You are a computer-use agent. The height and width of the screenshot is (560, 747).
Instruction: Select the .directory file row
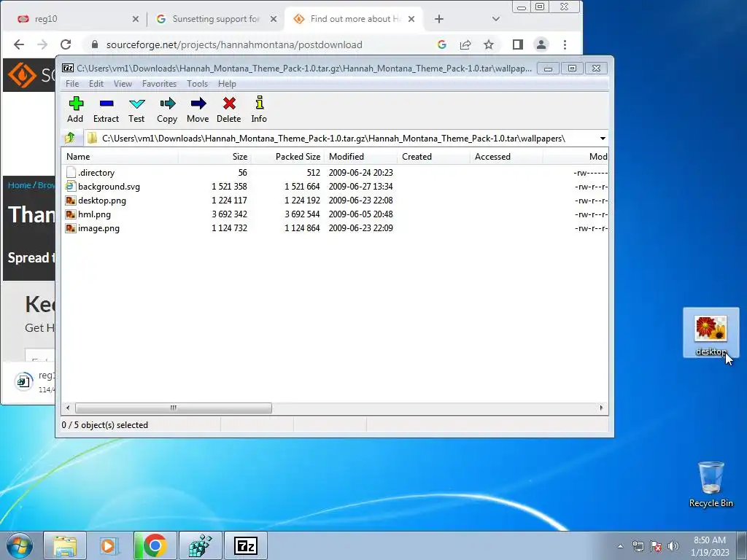pyautogui.click(x=335, y=173)
